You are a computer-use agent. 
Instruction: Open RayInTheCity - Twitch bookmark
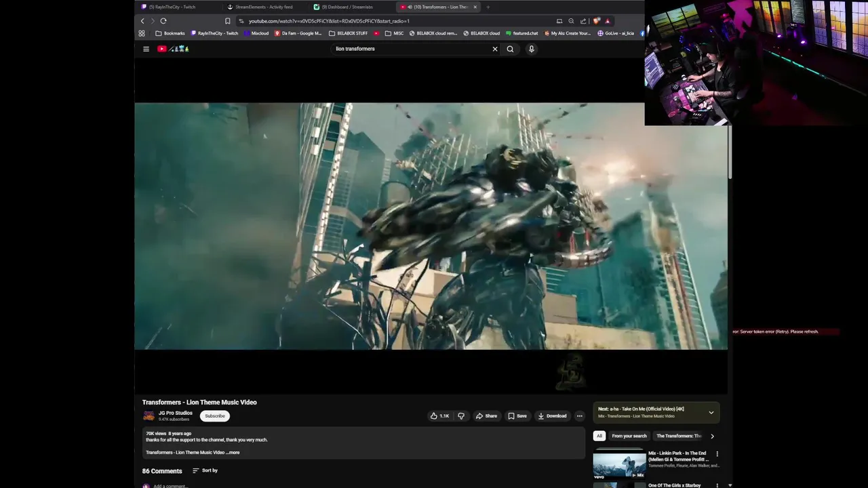214,33
